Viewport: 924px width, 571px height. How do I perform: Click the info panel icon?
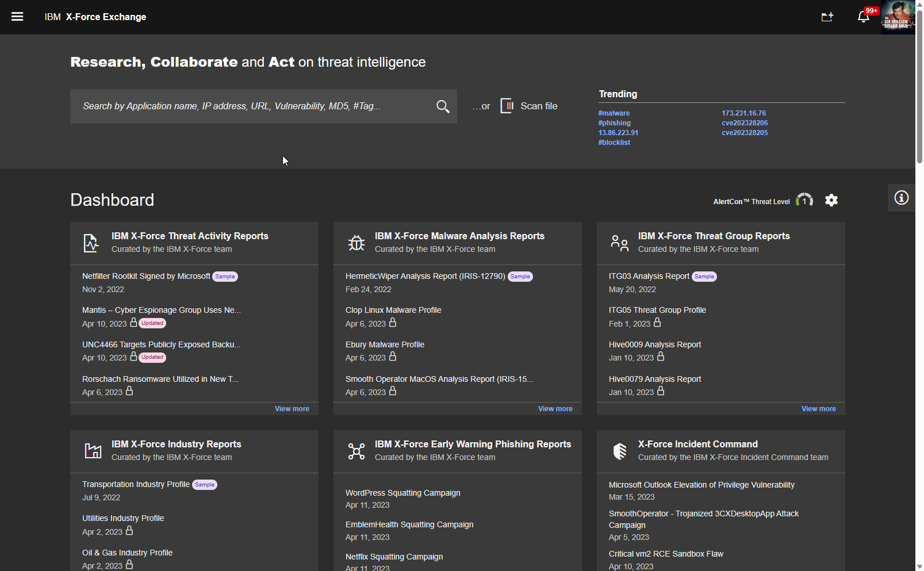click(x=901, y=198)
